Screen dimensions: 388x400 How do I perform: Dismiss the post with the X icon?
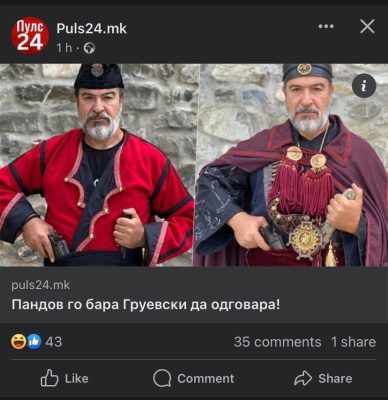[367, 26]
